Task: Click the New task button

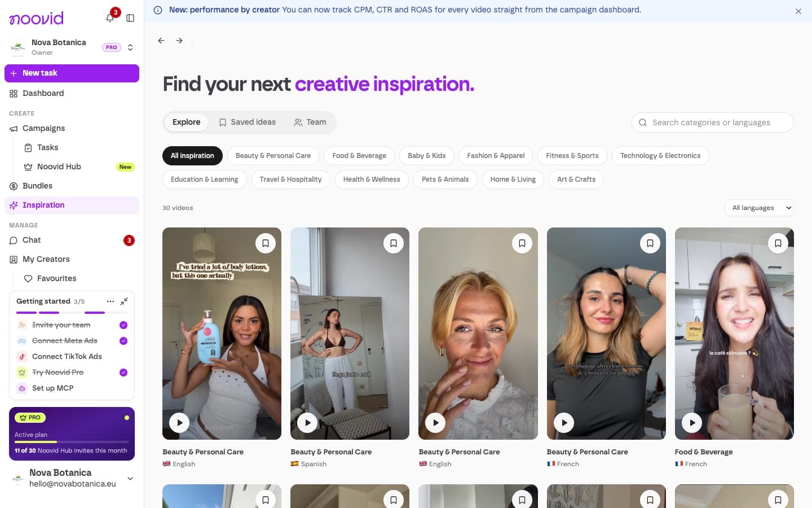Action: pos(72,73)
